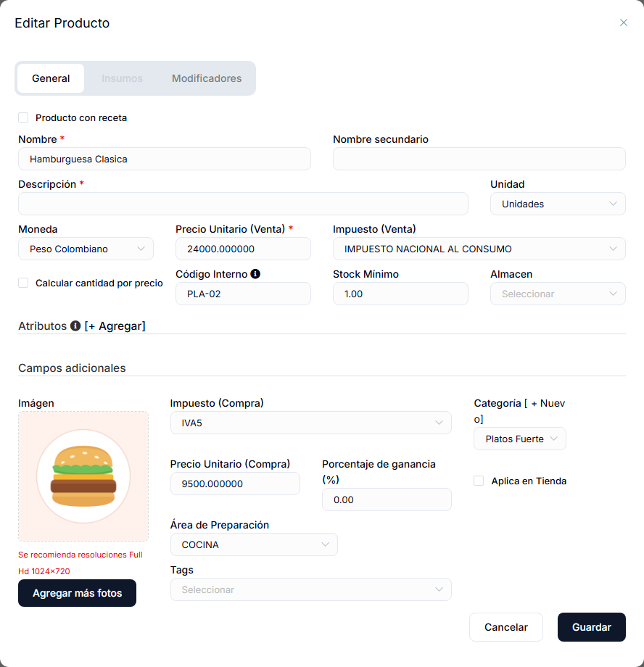The height and width of the screenshot is (667, 644).
Task: Click the info icon beside Código Interno
Action: click(255, 274)
